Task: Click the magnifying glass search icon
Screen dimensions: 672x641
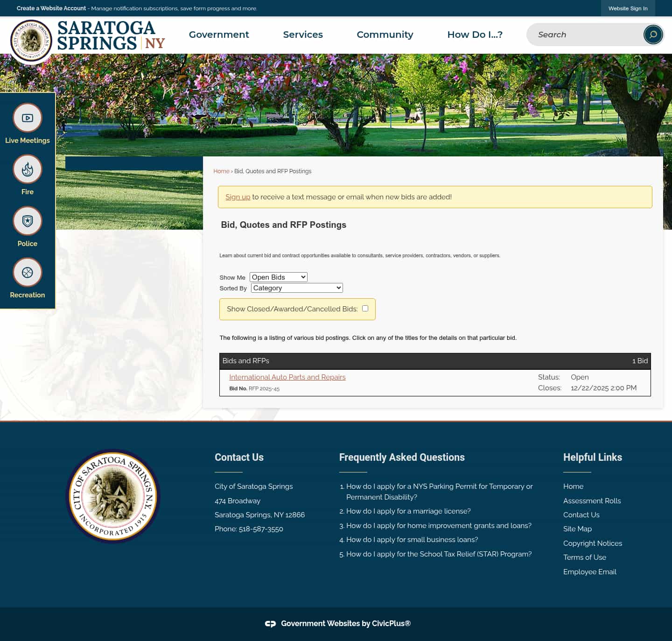Action: (x=652, y=35)
